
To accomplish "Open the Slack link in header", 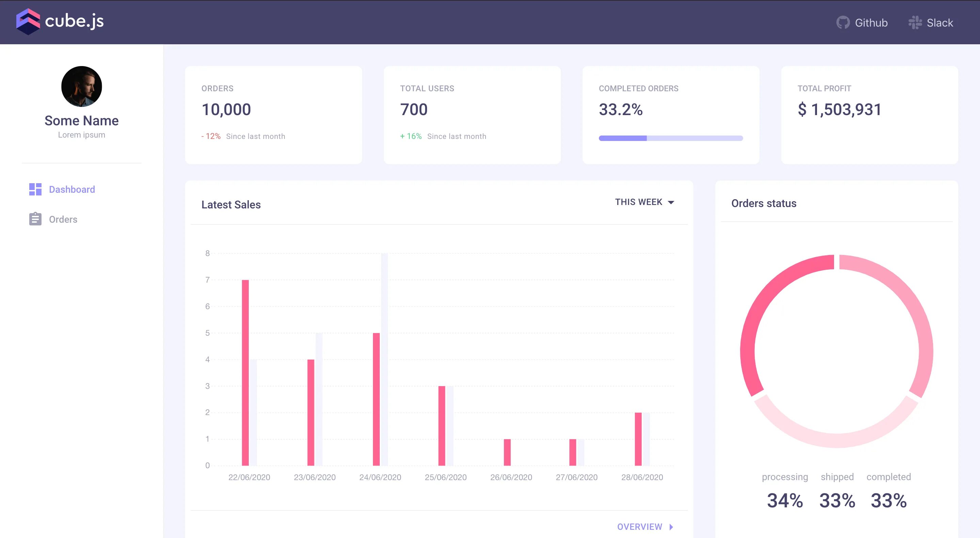I will (x=939, y=23).
